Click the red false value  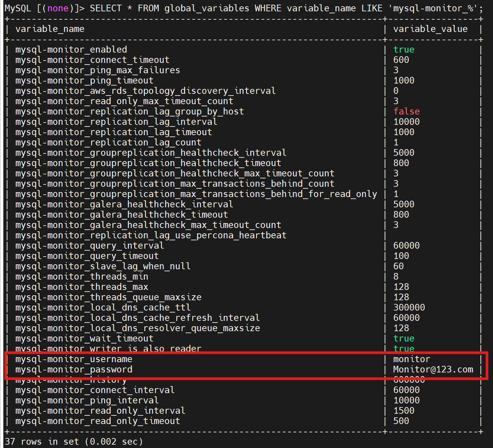pyautogui.click(x=407, y=112)
